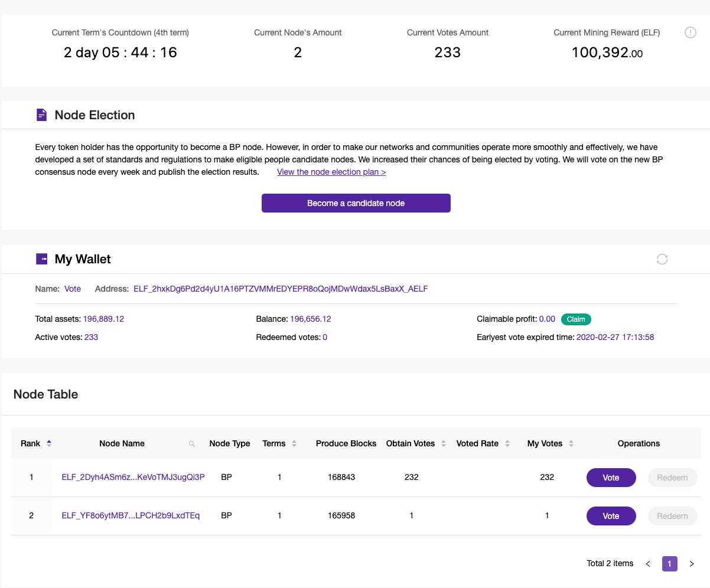Sort by Voted Rate column arrows
This screenshot has width=710, height=588.
click(507, 443)
